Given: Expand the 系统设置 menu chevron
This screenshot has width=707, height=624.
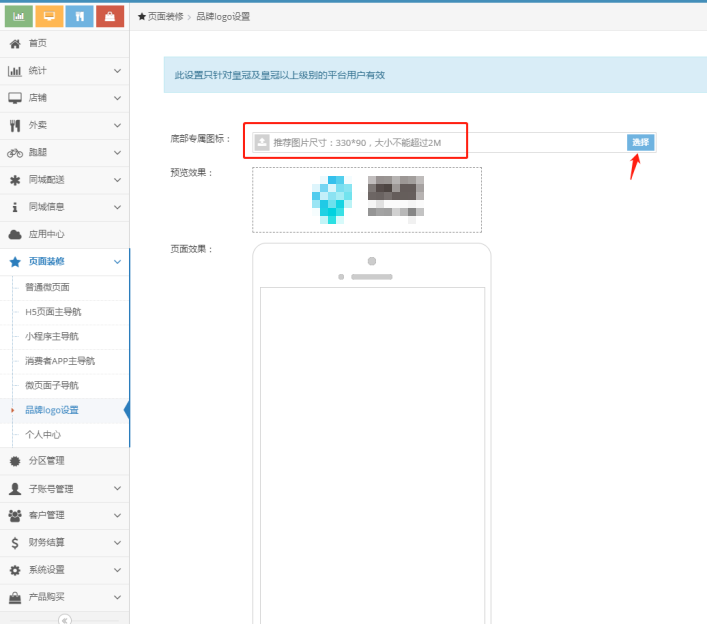Looking at the screenshot, I should pos(117,570).
